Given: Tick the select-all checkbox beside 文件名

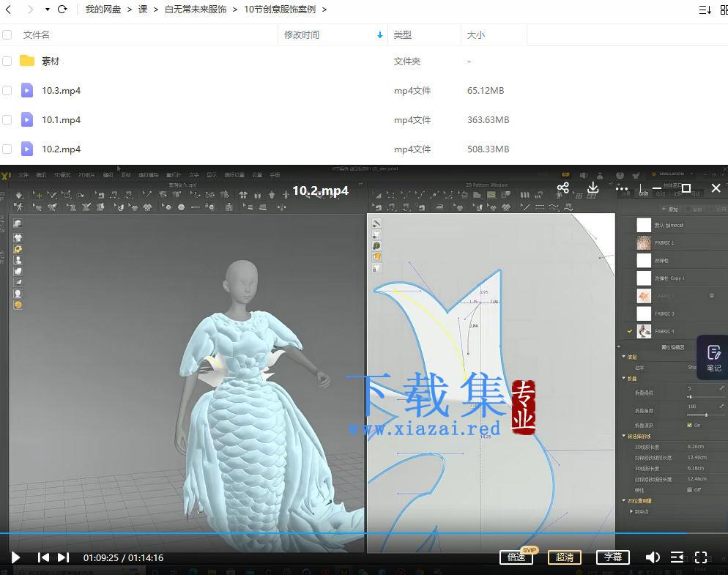Looking at the screenshot, I should pos(7,34).
